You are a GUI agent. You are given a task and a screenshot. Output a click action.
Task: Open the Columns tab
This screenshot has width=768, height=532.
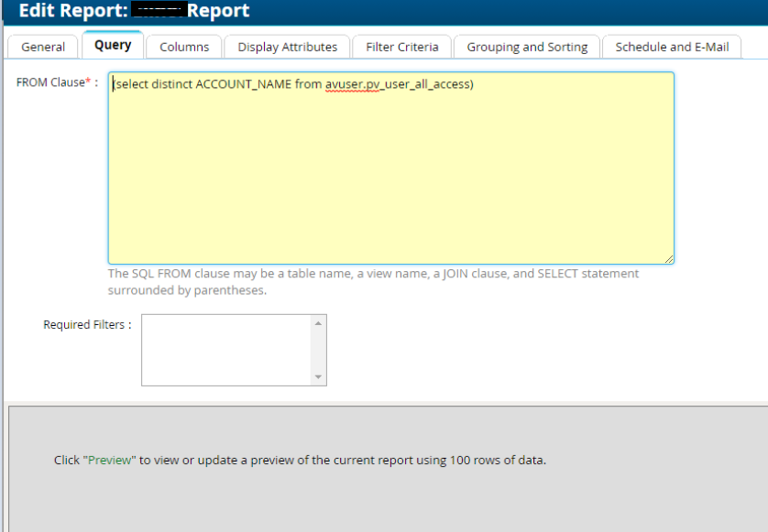[x=183, y=46]
